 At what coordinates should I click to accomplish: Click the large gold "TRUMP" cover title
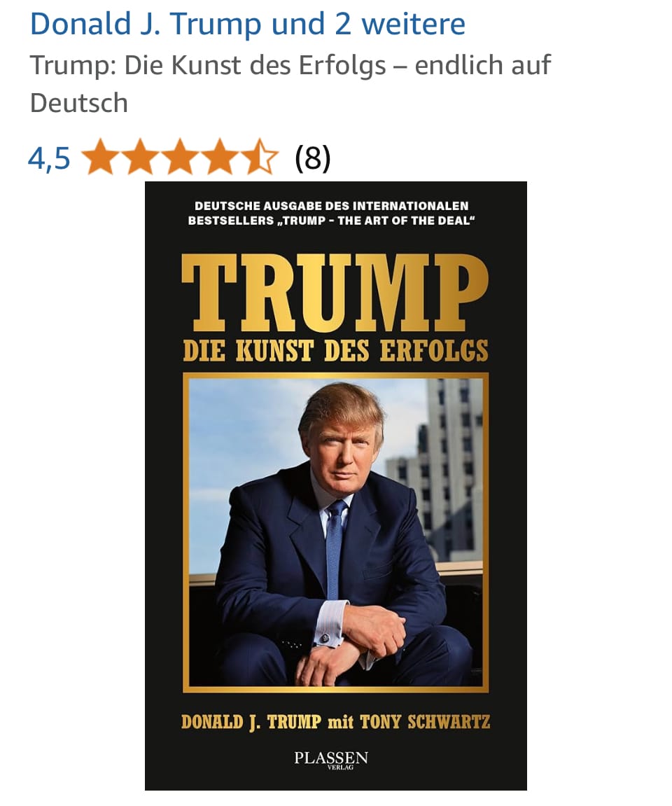coord(335,293)
